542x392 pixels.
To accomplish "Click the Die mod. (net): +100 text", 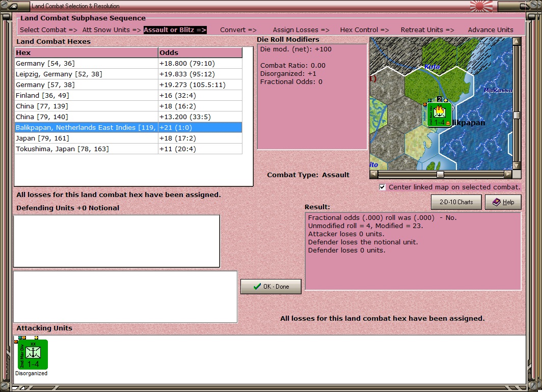I will click(x=296, y=49).
